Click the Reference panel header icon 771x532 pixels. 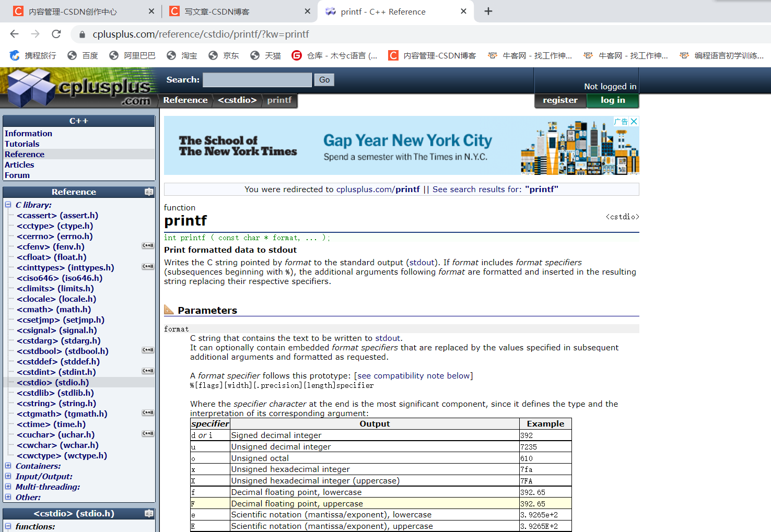pyautogui.click(x=149, y=192)
